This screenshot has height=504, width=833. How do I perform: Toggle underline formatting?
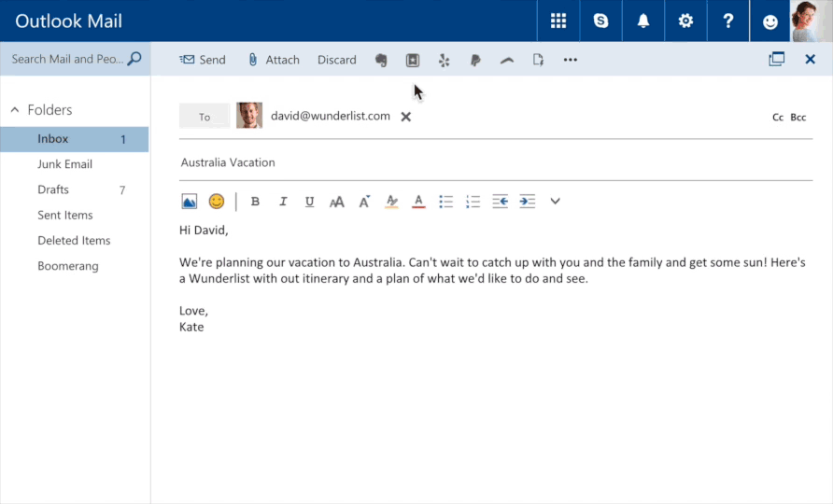(x=310, y=201)
